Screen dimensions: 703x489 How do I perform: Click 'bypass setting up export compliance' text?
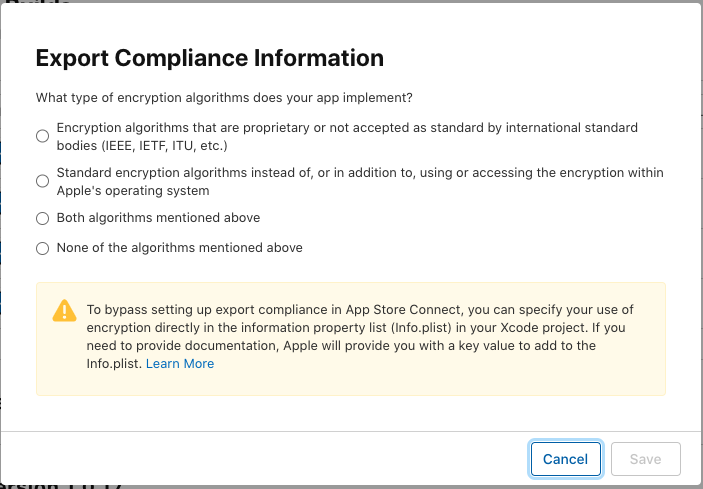pyautogui.click(x=215, y=310)
